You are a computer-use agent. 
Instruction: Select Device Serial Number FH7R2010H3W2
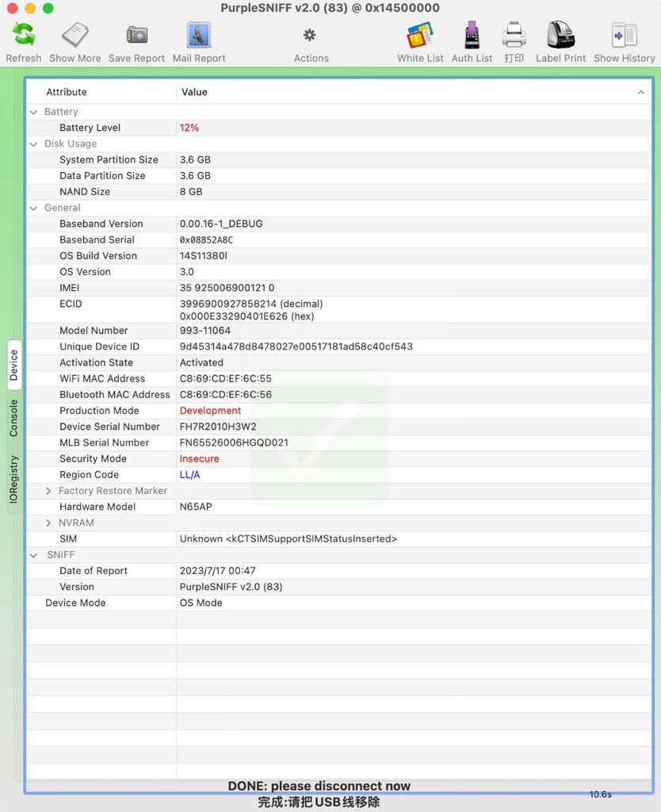point(218,427)
